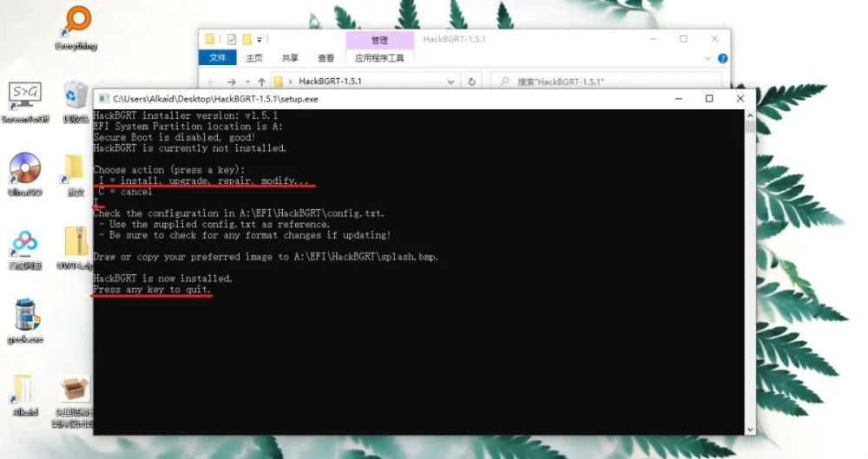Open the recent locations dropdown in Explorer
Image resolution: width=868 pixels, height=459 pixels.
[x=247, y=82]
